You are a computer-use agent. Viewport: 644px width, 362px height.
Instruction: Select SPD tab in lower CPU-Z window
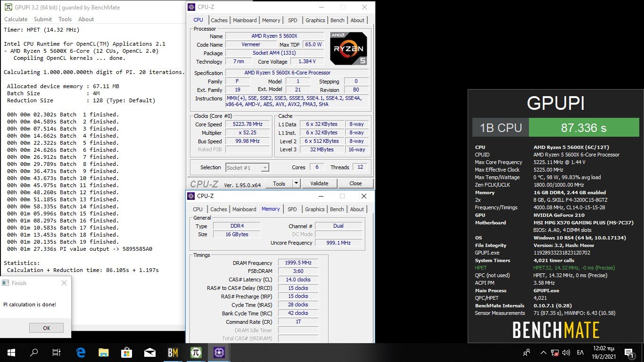292,209
